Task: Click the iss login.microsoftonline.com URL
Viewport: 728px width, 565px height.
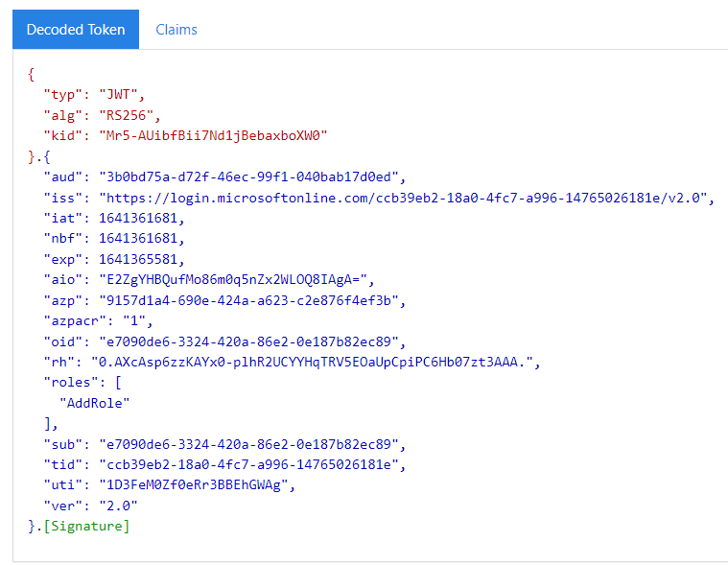Action: tap(403, 198)
